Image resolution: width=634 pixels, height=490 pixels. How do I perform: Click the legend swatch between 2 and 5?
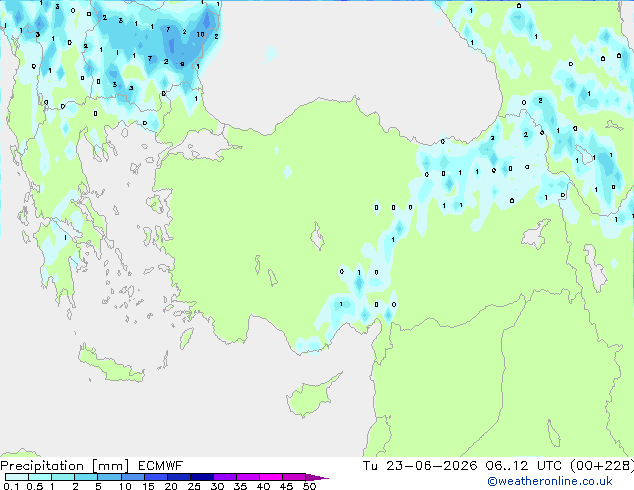pyautogui.click(x=86, y=477)
